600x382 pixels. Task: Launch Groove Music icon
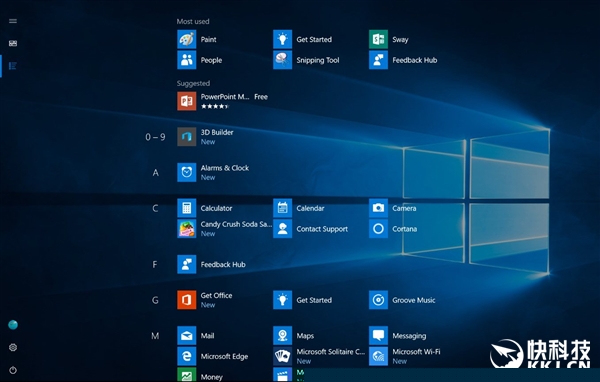point(378,300)
